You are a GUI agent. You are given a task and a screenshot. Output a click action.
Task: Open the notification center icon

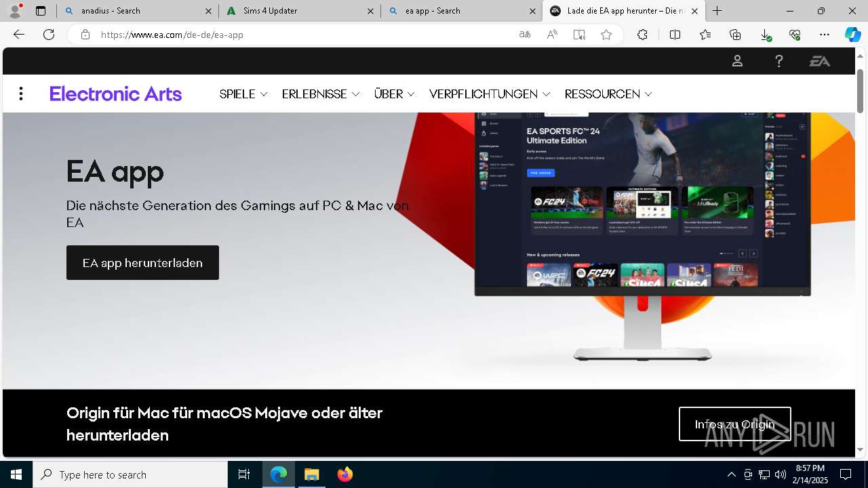(x=846, y=474)
